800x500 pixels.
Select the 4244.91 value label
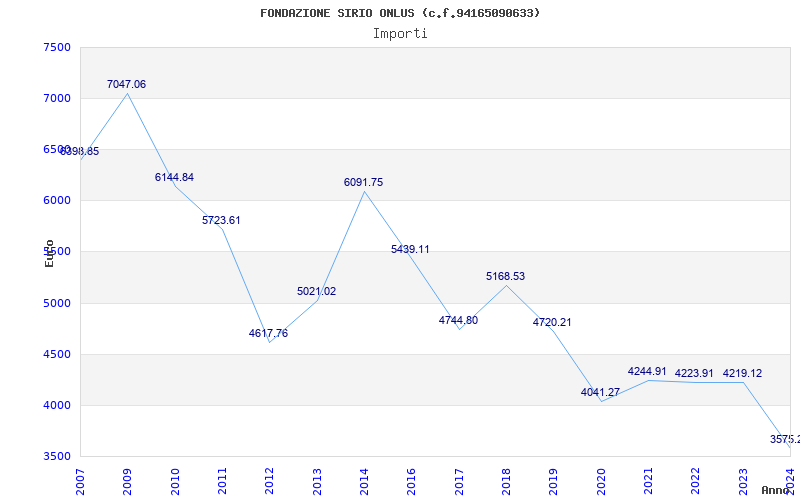coord(647,371)
